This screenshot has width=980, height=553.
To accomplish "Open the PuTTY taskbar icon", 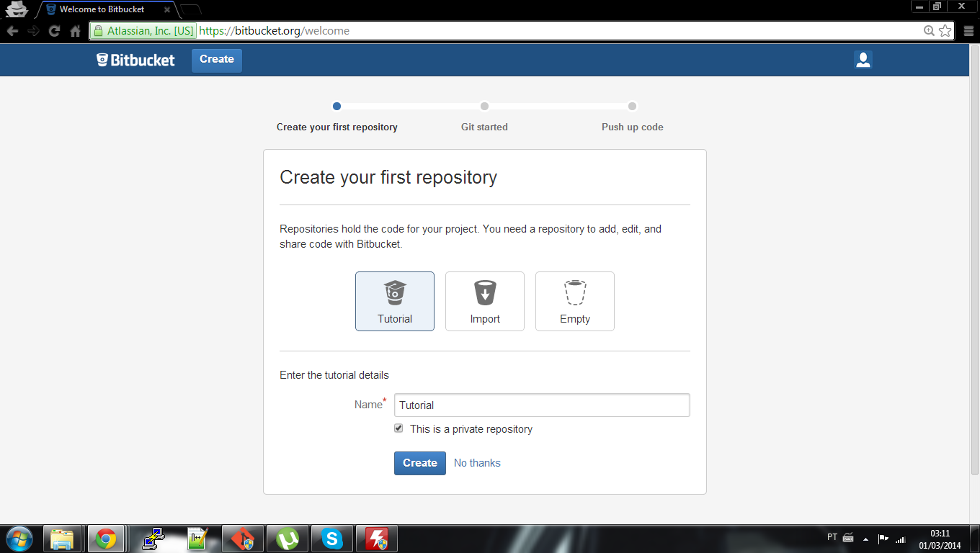I will (x=153, y=539).
